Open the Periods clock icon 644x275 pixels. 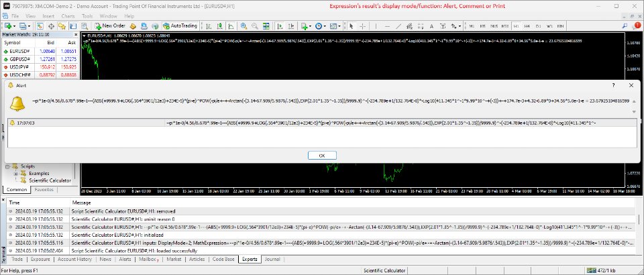[318, 26]
